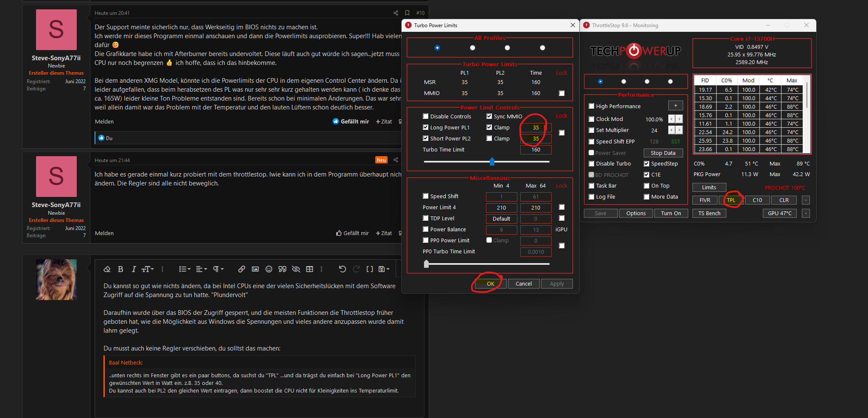Click the minus button next to GPU 47°C
Screen dimensions: 868x418
click(806, 213)
